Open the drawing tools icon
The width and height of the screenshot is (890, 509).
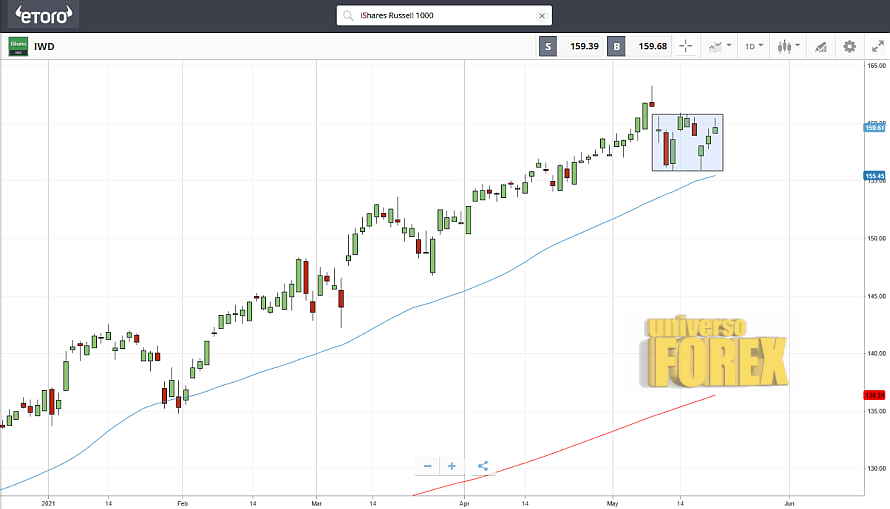[x=820, y=46]
